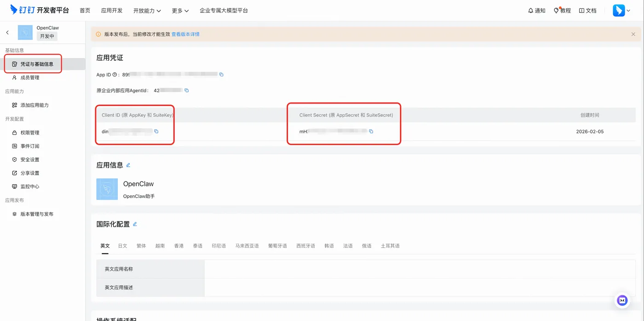644x321 pixels.
Task: Select the 日文 language tab
Action: click(x=123, y=246)
